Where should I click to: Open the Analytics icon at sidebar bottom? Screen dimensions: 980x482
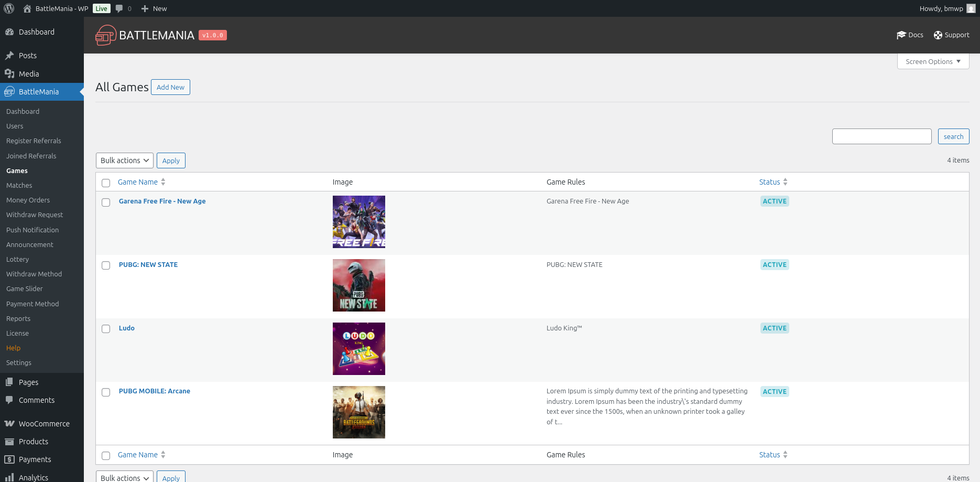(x=9, y=476)
